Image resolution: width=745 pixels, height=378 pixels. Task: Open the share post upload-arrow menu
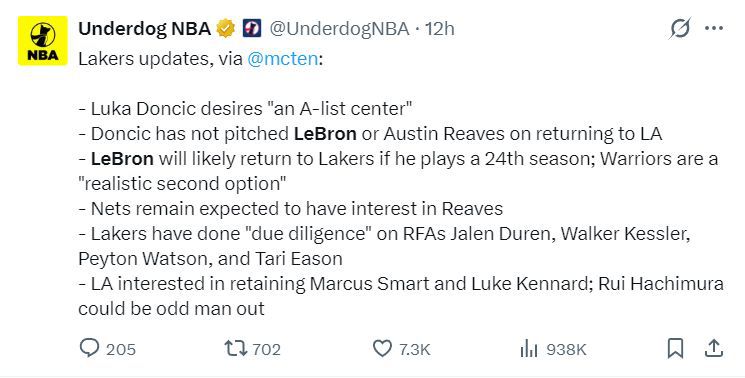tap(713, 349)
